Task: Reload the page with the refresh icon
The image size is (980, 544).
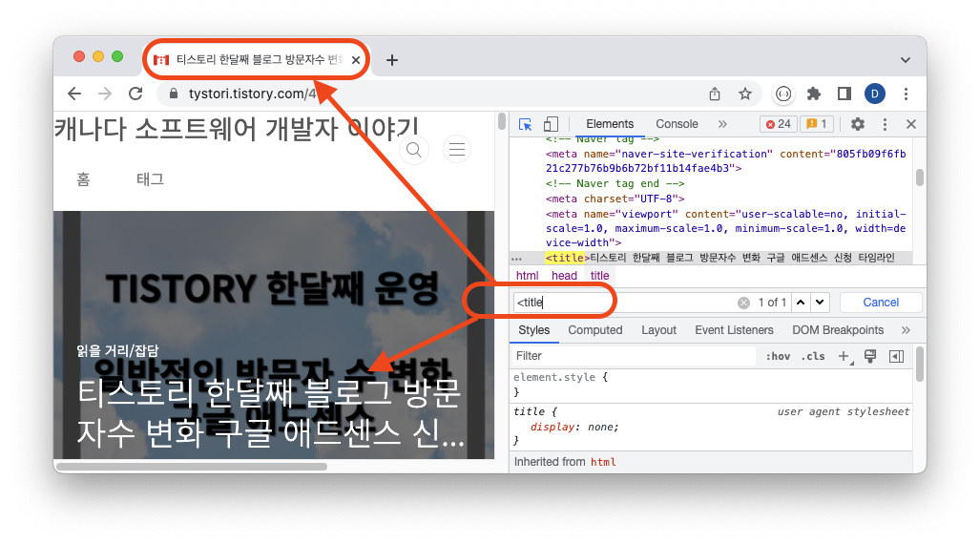Action: click(x=136, y=94)
